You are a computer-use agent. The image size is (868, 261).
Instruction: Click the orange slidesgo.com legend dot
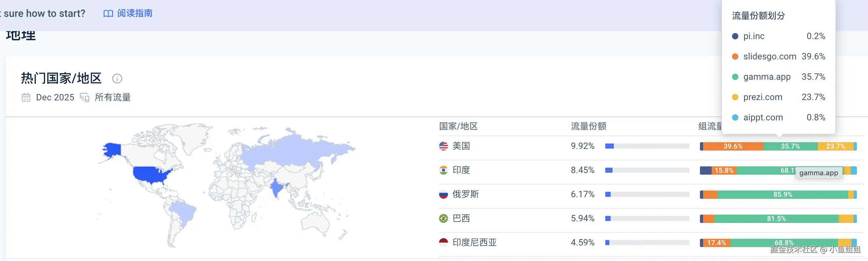pyautogui.click(x=735, y=57)
